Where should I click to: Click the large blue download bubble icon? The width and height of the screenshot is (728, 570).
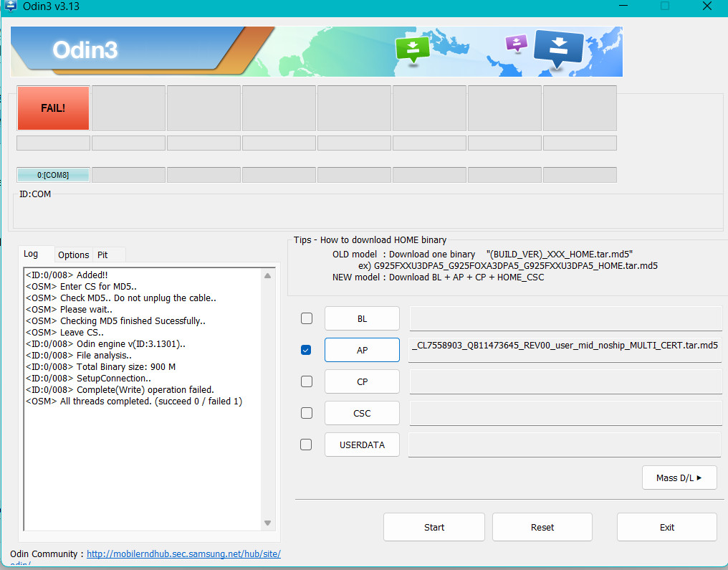(x=558, y=49)
